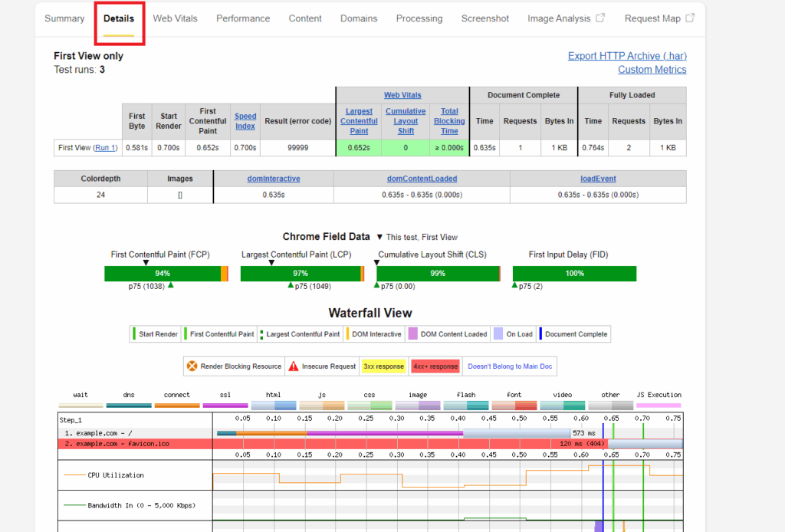
Task: Click Doesn't Belong to Main Doc label
Action: coord(510,366)
